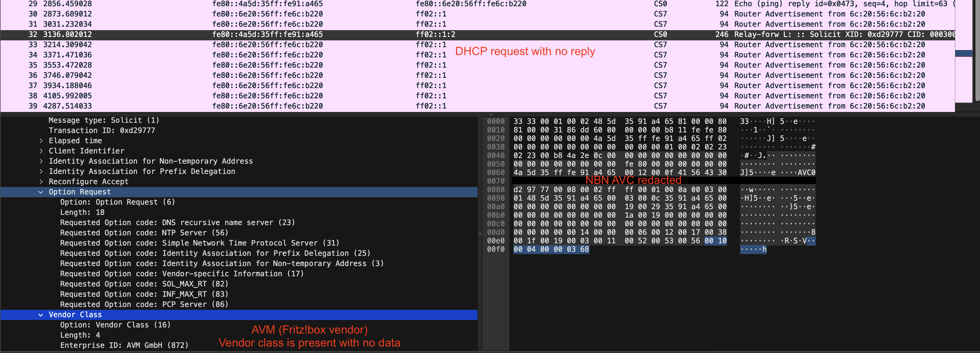The image size is (980, 353).
Task: Click highlighted hex bytes in row 00f0
Action: 551,250
